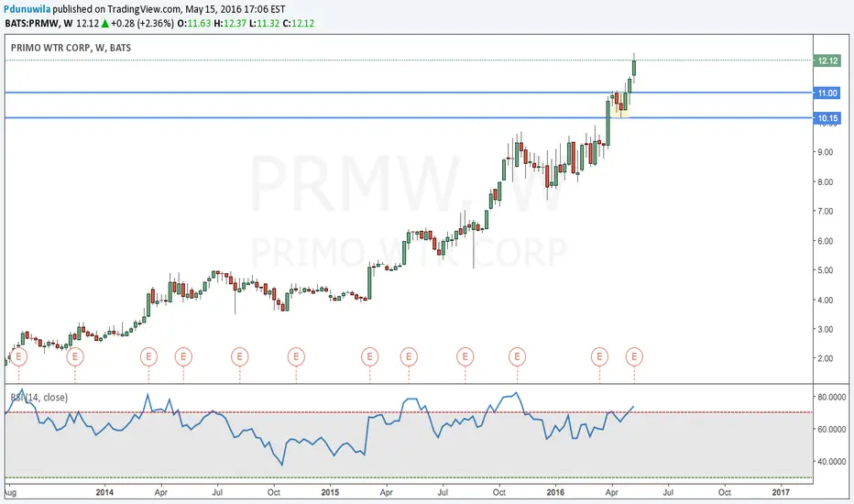Click the 8.00 price axis label

(x=825, y=182)
